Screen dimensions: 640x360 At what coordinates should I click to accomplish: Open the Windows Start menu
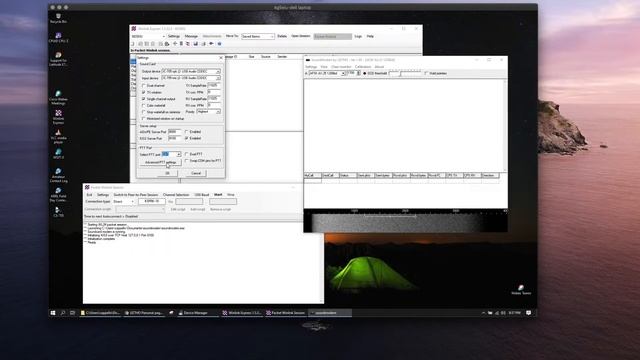click(x=53, y=313)
